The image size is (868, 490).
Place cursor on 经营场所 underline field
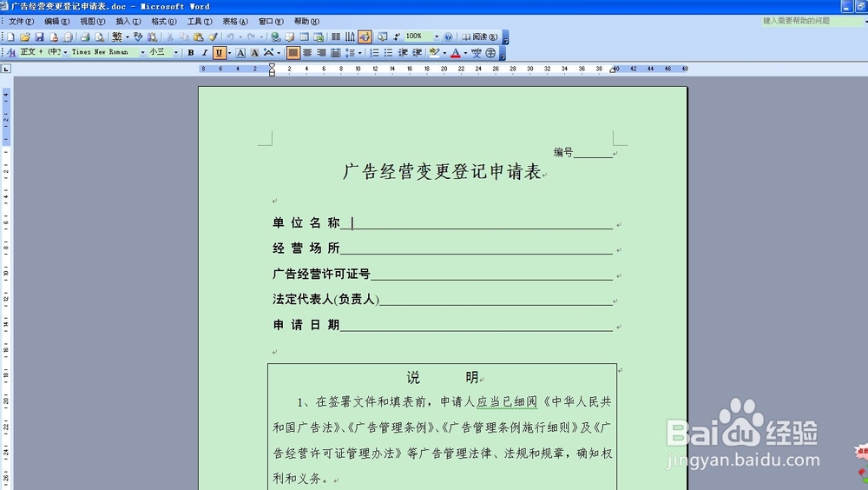pyautogui.click(x=476, y=248)
